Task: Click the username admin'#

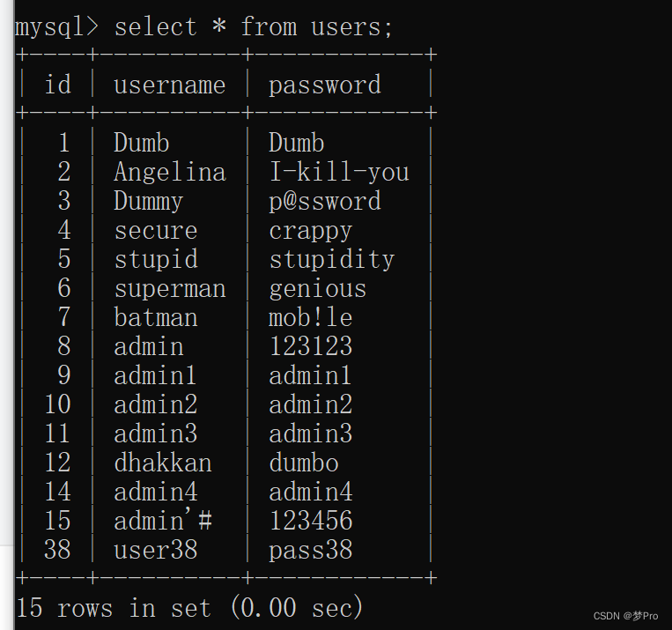Action: [162, 521]
